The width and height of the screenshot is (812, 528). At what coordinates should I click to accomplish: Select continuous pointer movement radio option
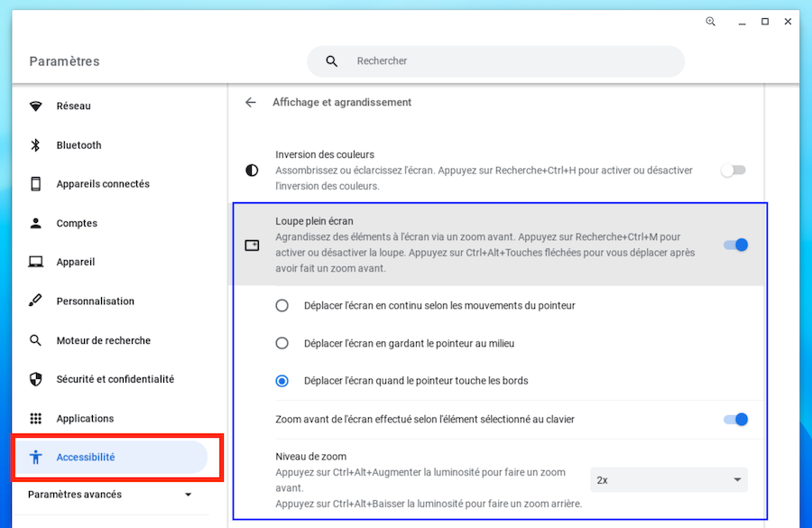[282, 306]
